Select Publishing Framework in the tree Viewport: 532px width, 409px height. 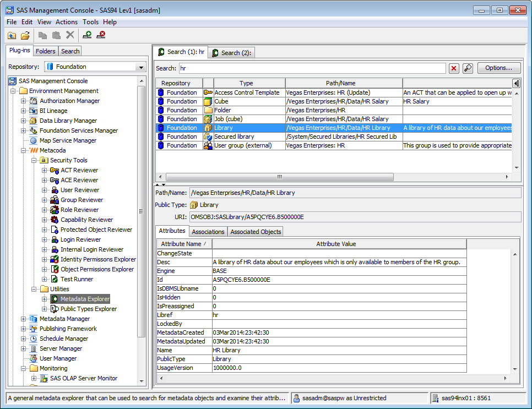[68, 329]
